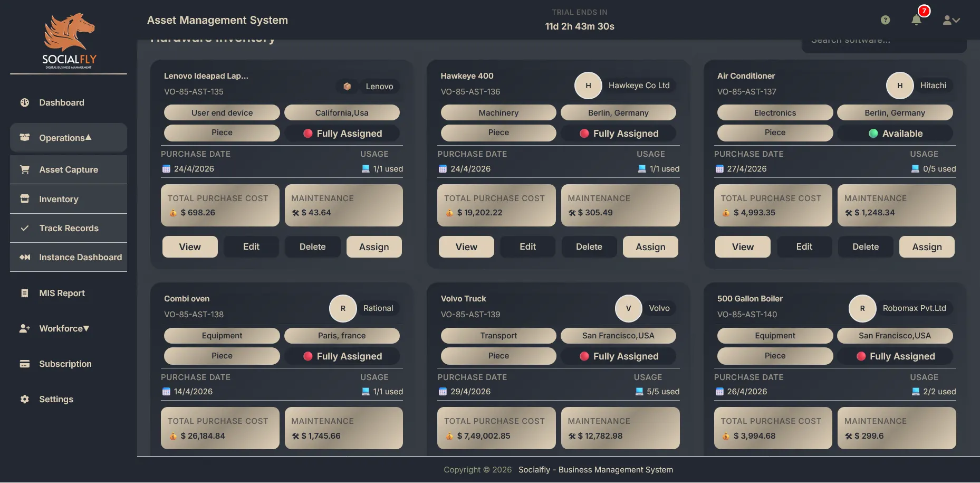Click the Air Conditioner Available status
Image resolution: width=980 pixels, height=483 pixels.
point(895,134)
